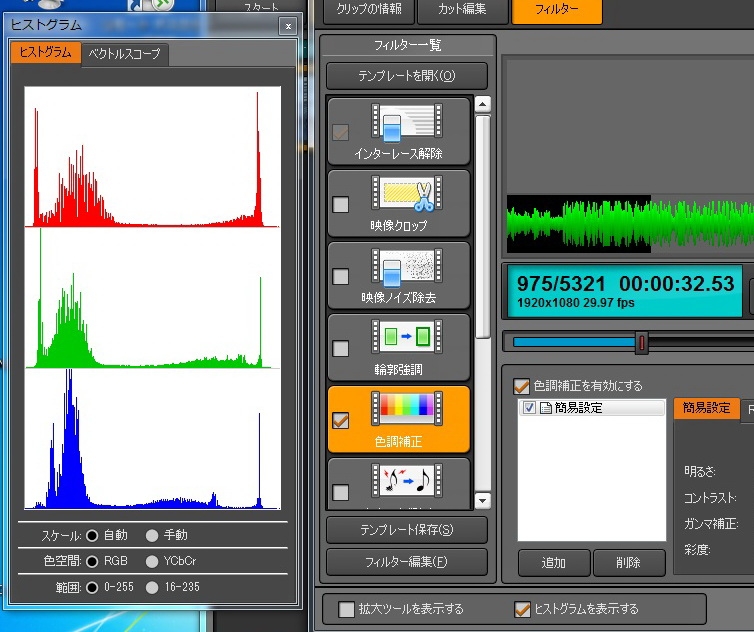
Task: Choose the 16-235 range option
Action: point(152,587)
